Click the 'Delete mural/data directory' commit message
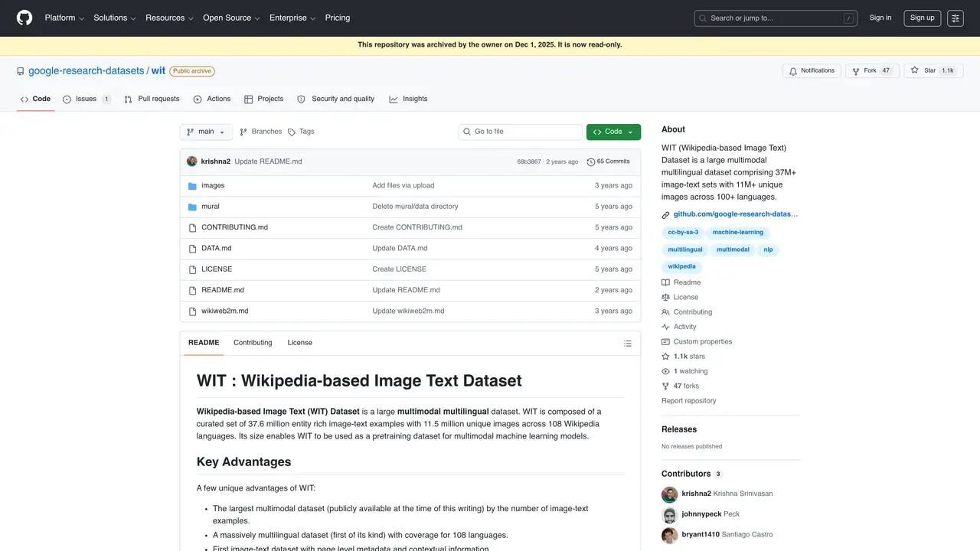980x551 pixels. coord(415,207)
